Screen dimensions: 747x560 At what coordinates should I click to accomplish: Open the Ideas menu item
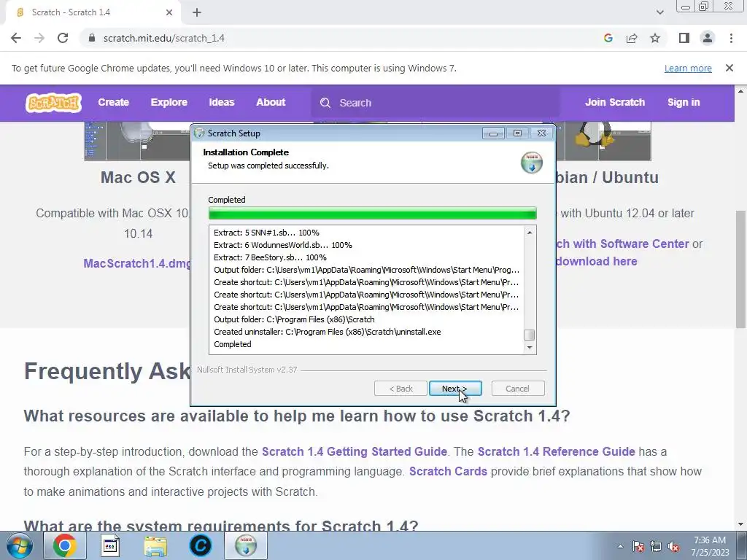(222, 102)
